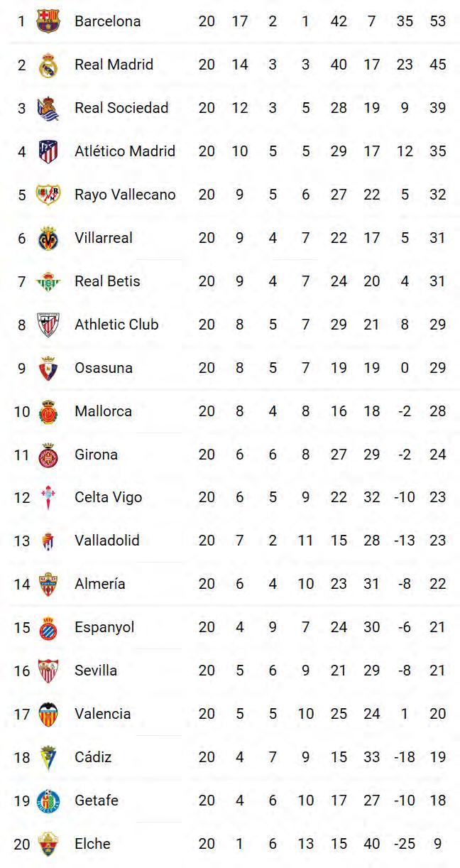This screenshot has width=460, height=868.
Task: Open the Villarreal yellow badge
Action: click(48, 238)
